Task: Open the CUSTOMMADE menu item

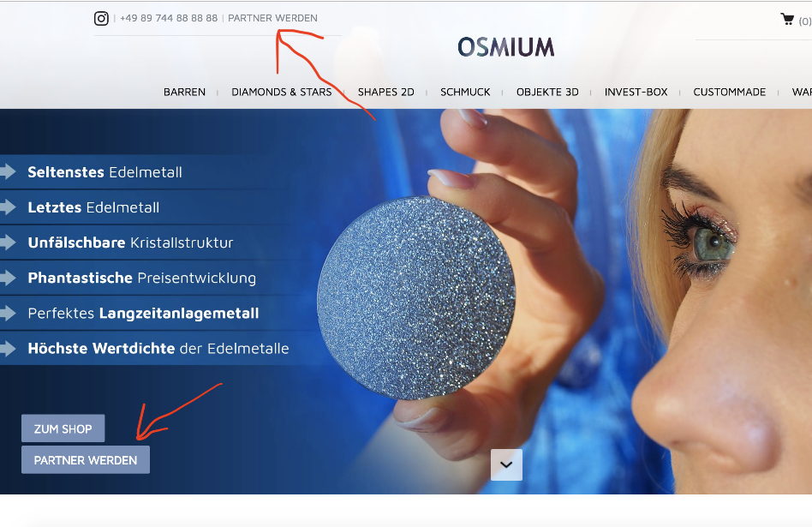Action: 729,93
